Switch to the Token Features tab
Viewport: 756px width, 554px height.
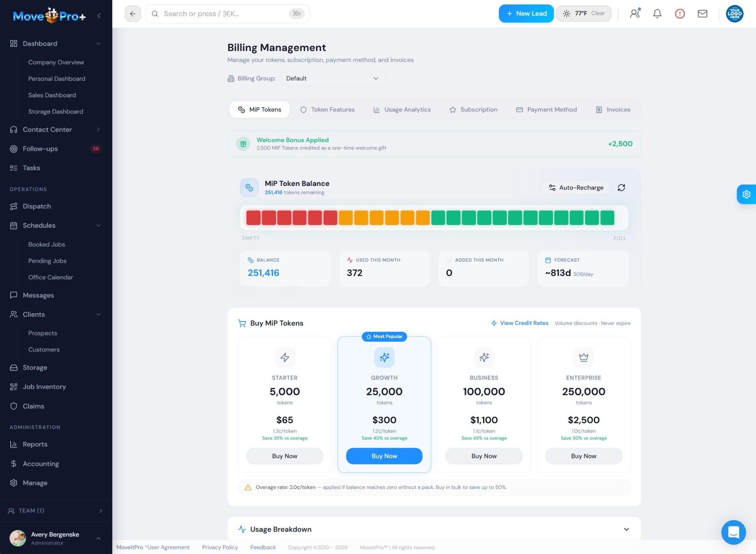pos(328,110)
